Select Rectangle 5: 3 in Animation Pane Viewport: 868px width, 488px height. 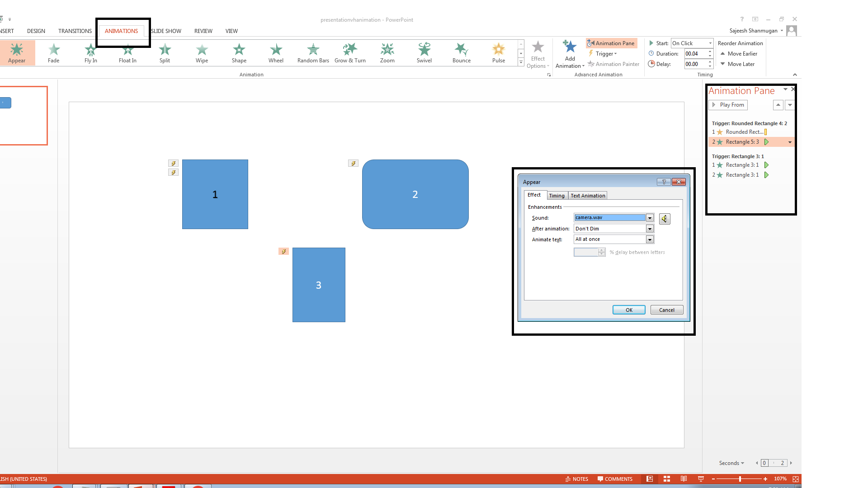[x=742, y=142]
